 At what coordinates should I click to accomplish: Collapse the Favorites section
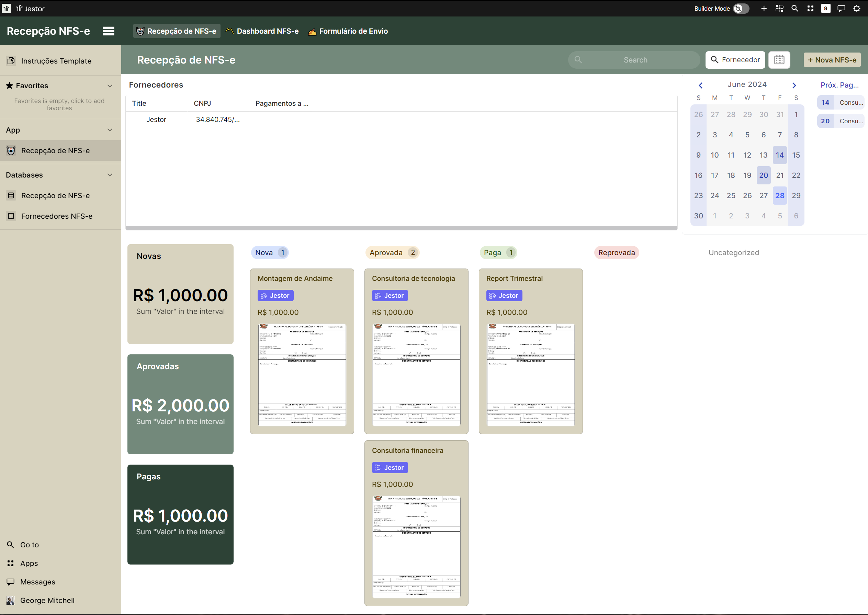point(110,86)
